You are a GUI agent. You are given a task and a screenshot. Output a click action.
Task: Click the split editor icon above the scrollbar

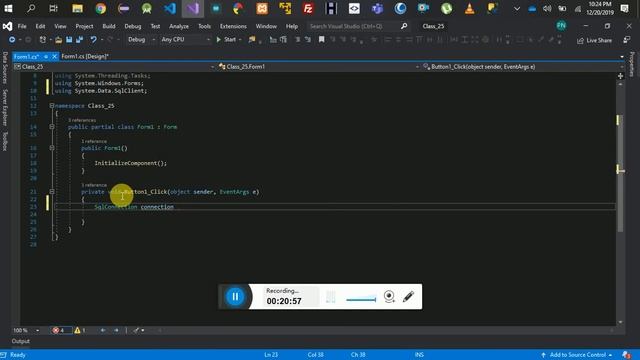[x=620, y=76]
